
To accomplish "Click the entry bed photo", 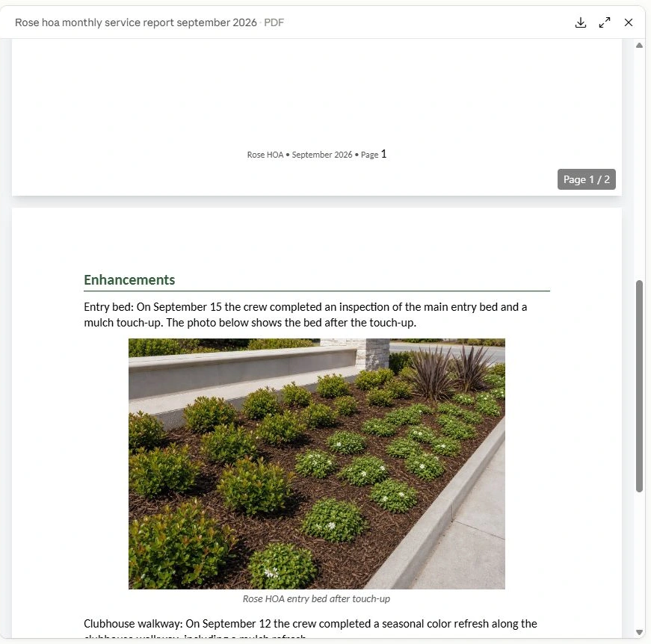I will [317, 464].
